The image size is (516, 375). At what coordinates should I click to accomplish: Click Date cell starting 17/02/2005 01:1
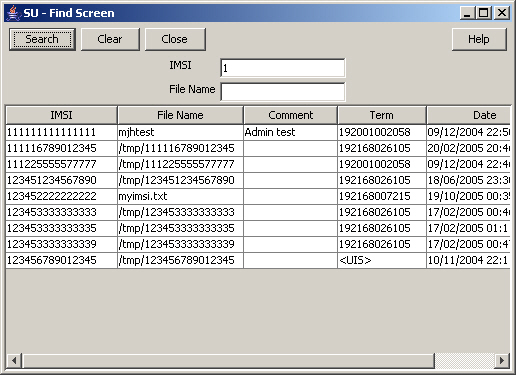click(468, 228)
